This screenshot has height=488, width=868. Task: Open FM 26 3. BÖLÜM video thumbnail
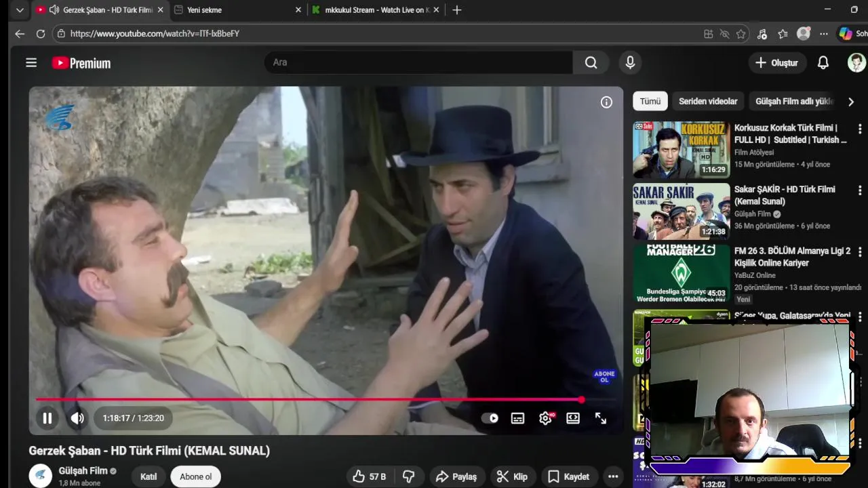681,272
